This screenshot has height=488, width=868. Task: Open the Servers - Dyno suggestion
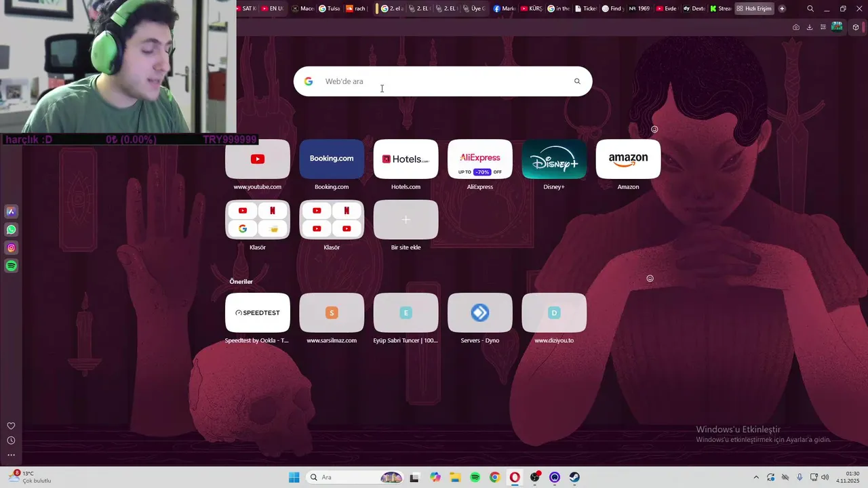480,312
